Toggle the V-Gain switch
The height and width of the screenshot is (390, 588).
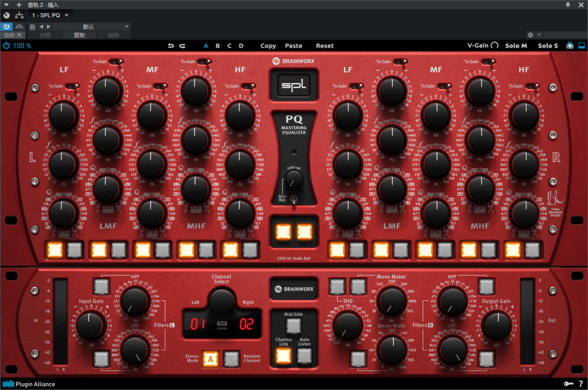point(494,45)
